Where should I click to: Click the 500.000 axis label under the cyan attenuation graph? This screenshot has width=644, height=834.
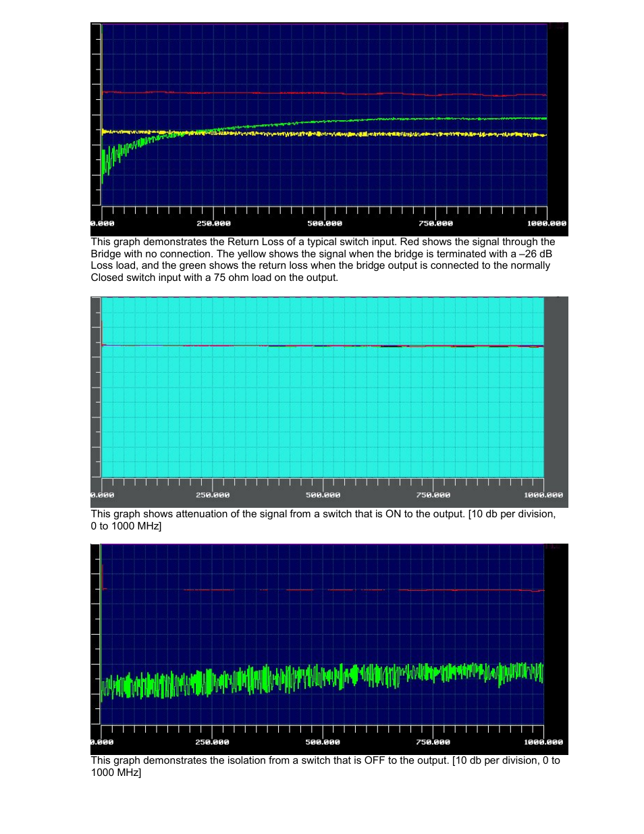tap(323, 495)
